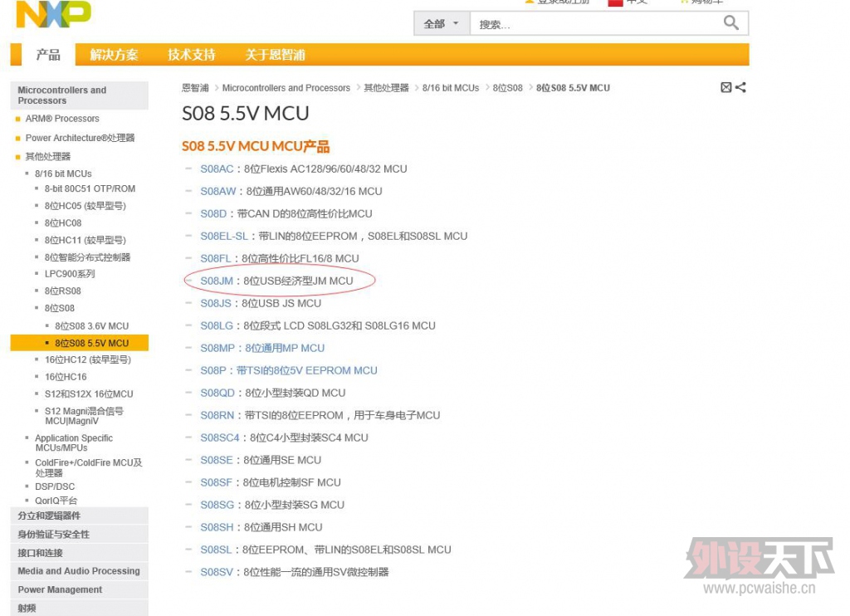The height and width of the screenshot is (616, 850).
Task: Select 其他处理器 in sidebar tree
Action: 47,157
